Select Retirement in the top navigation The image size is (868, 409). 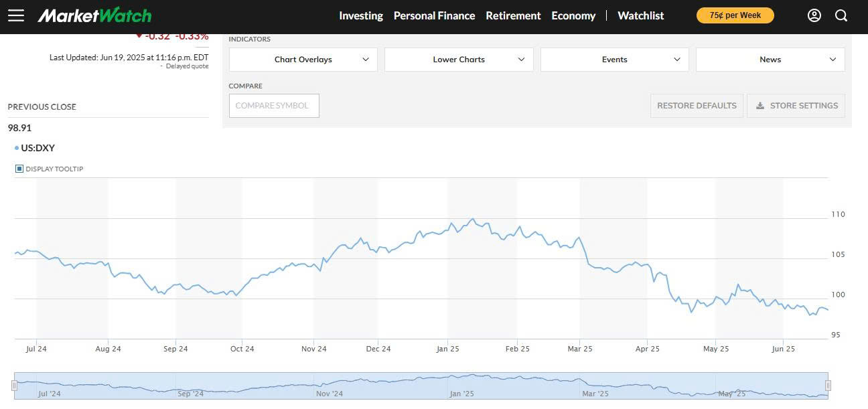click(513, 15)
